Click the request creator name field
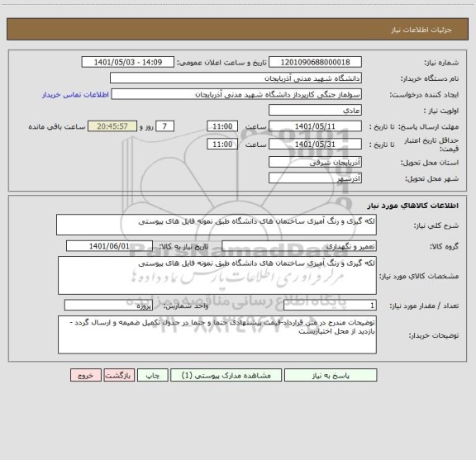Screen dimensions: 476x460 click(236, 94)
